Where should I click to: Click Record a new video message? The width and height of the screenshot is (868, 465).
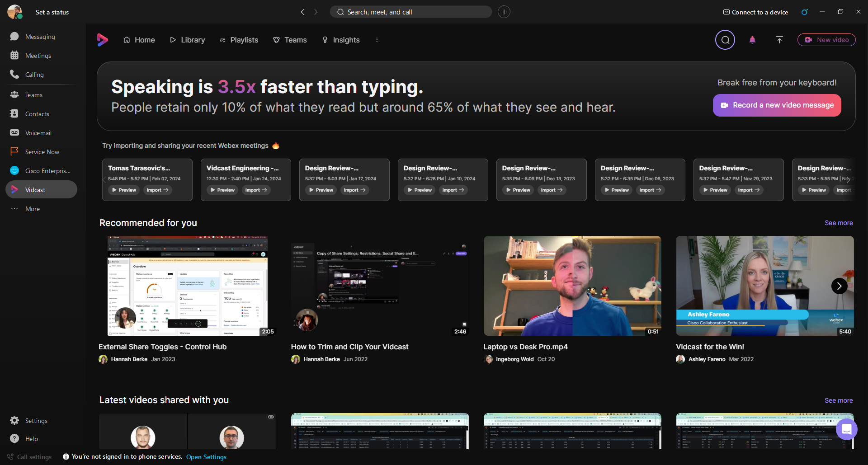[777, 105]
